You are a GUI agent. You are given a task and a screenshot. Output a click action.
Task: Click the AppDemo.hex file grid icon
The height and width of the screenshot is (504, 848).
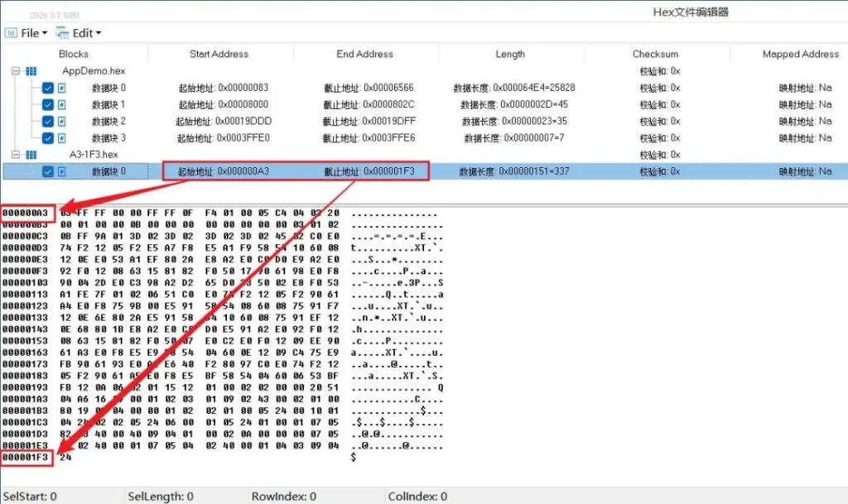tap(31, 71)
